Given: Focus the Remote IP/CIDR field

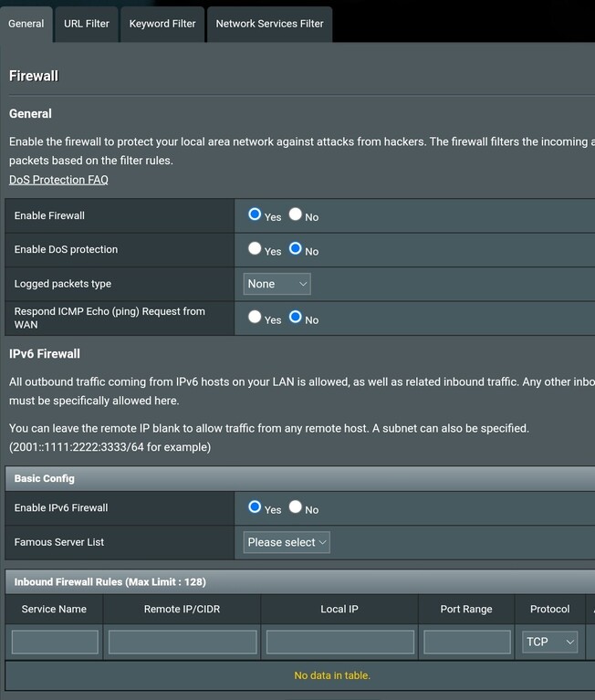Looking at the screenshot, I should [183, 642].
